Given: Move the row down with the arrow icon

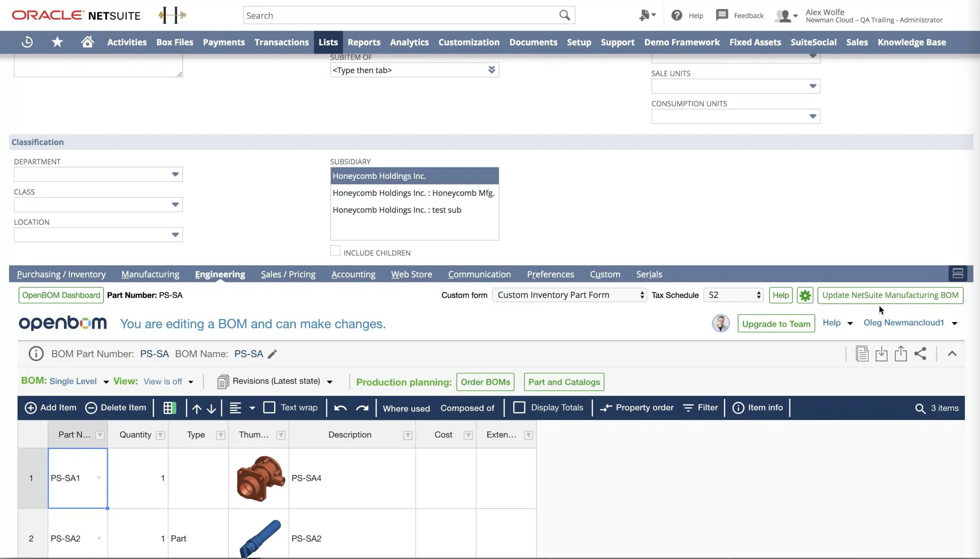Looking at the screenshot, I should tap(211, 408).
